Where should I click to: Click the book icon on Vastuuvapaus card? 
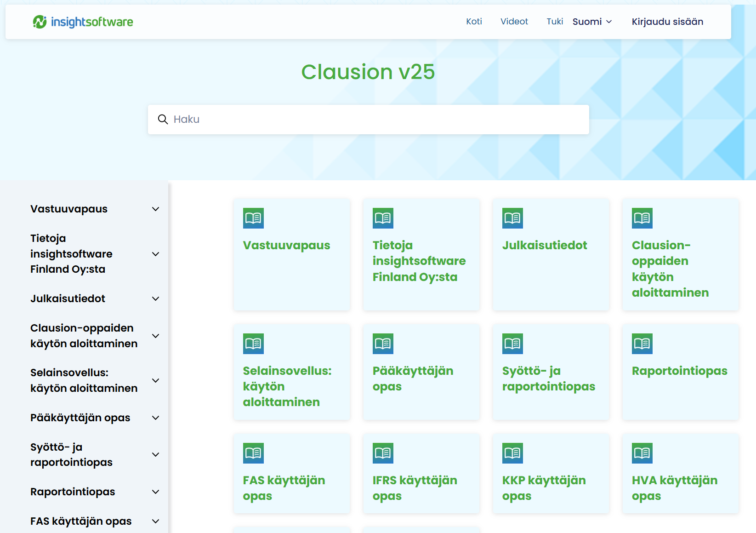coord(253,218)
